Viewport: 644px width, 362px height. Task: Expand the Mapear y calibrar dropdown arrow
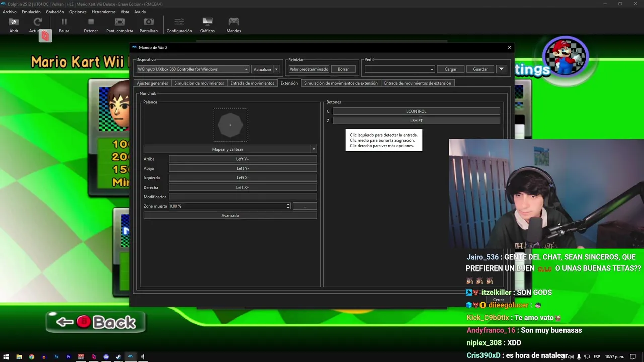[x=314, y=149]
